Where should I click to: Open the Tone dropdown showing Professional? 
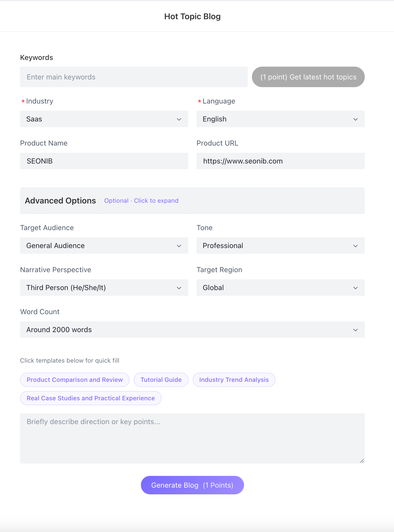[280, 245]
